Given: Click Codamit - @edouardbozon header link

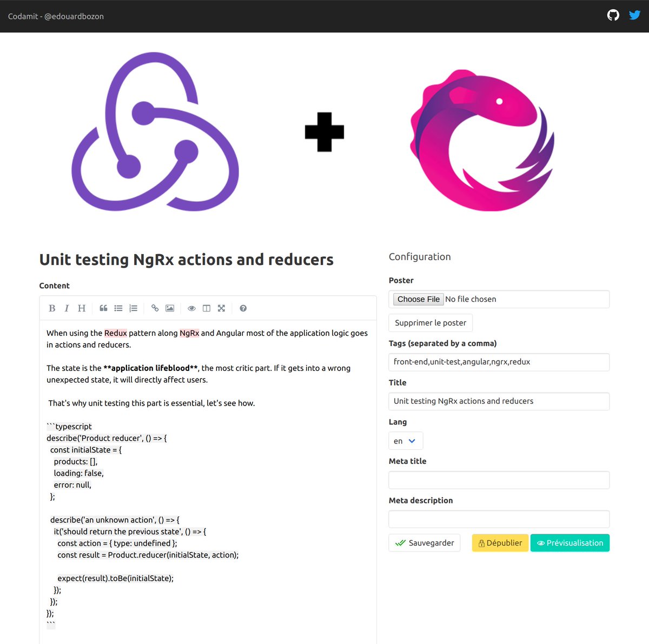Looking at the screenshot, I should click(56, 16).
